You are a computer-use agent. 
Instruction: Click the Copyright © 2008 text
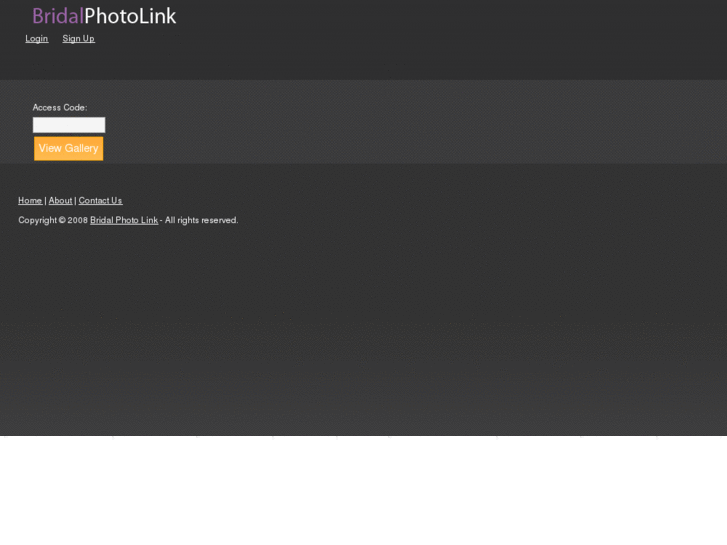pos(53,220)
